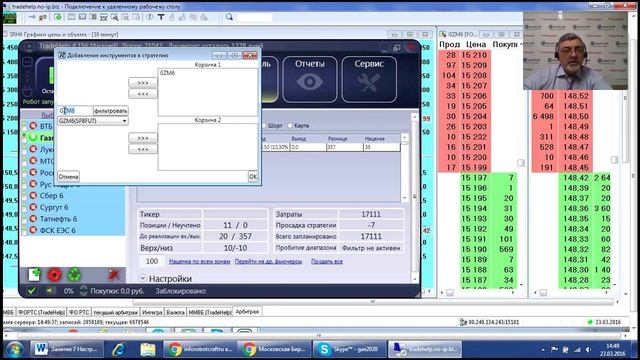This screenshot has width=640, height=360.
Task: Click the red status icon beside ВТБ
Action: [33, 126]
